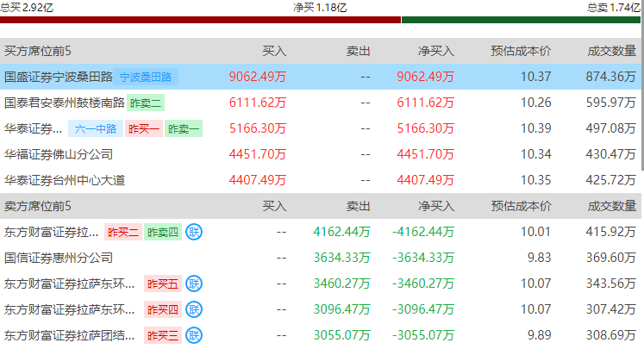
Task: Click 成交数量 header in buyer table
Action: [612, 51]
